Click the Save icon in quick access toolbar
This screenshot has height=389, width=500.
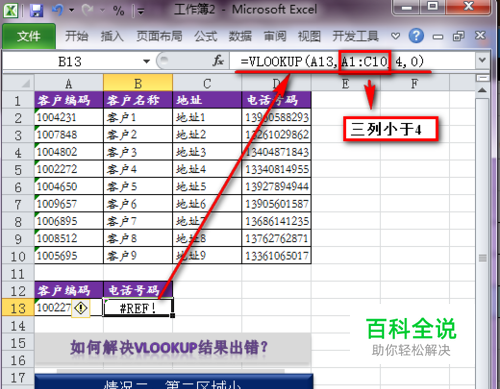pyautogui.click(x=36, y=10)
